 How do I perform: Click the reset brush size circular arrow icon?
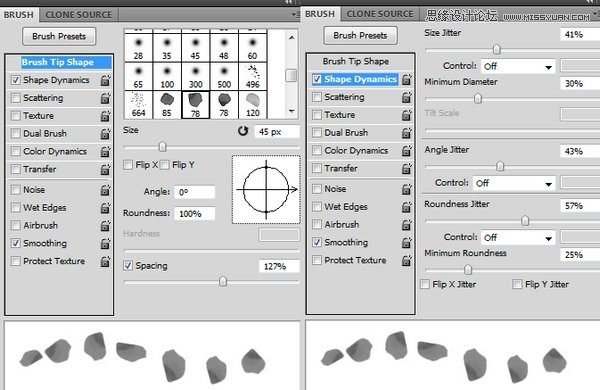coord(243,131)
